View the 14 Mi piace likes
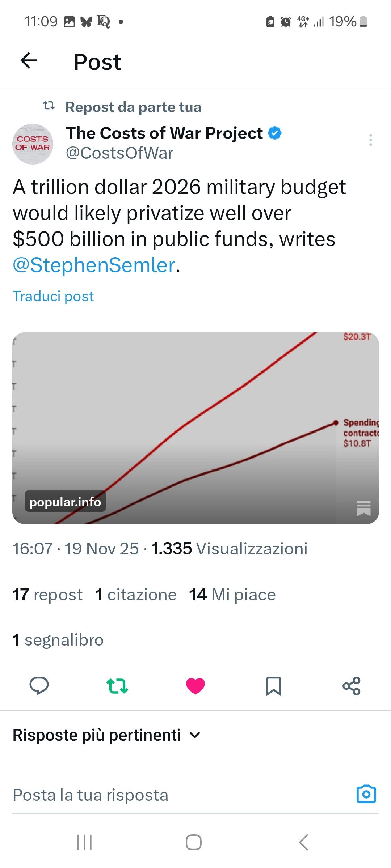The width and height of the screenshot is (391, 868). [232, 595]
